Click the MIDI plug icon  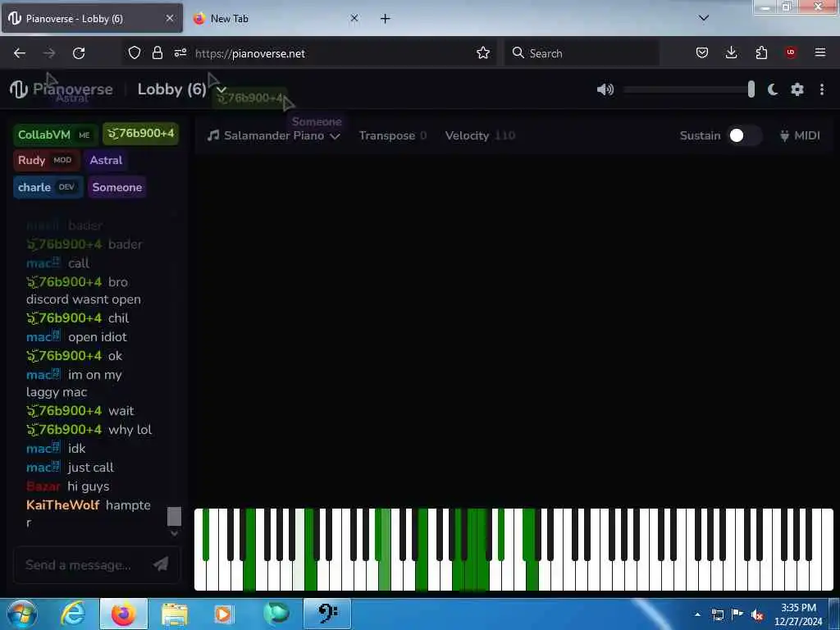click(x=784, y=135)
